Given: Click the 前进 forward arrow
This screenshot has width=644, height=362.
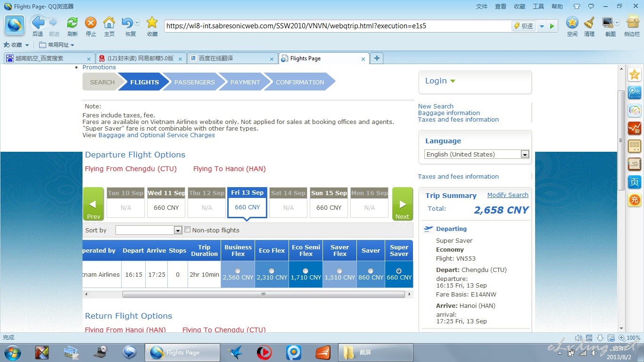Looking at the screenshot, I should (53, 23).
